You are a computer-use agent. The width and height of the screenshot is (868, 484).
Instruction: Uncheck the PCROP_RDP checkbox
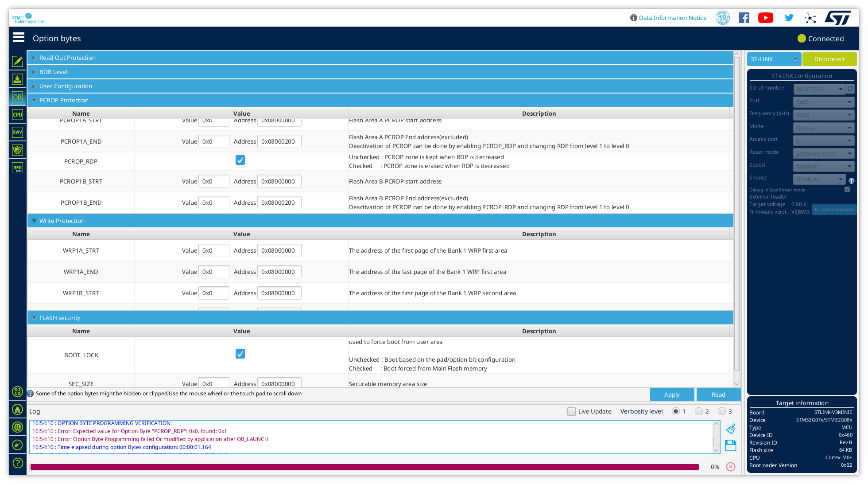[x=240, y=160]
